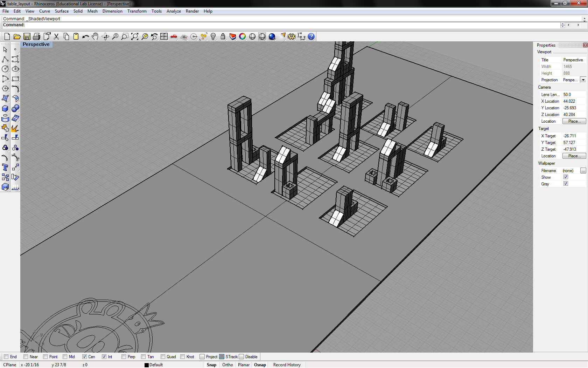
Task: Select the Polyline tool in left toolbar
Action: tap(5, 59)
